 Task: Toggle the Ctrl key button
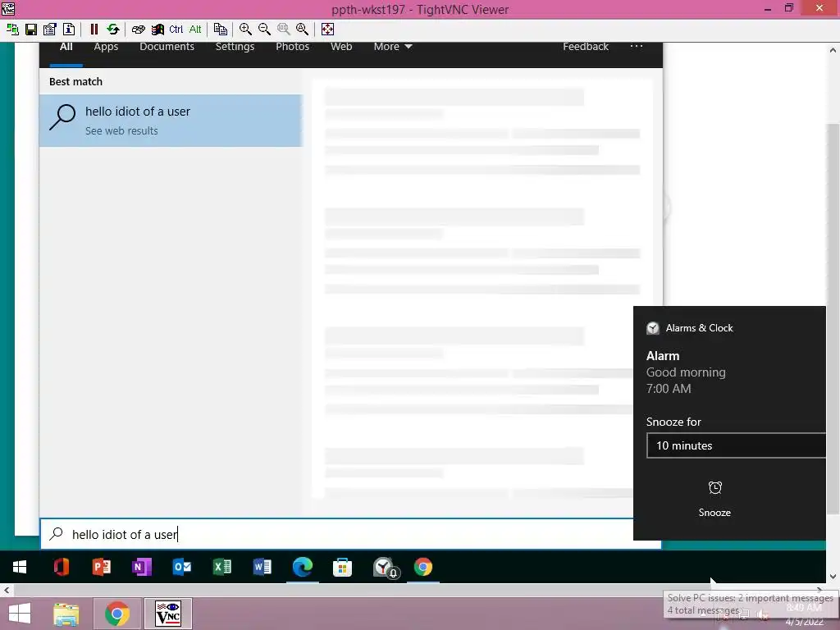176,30
